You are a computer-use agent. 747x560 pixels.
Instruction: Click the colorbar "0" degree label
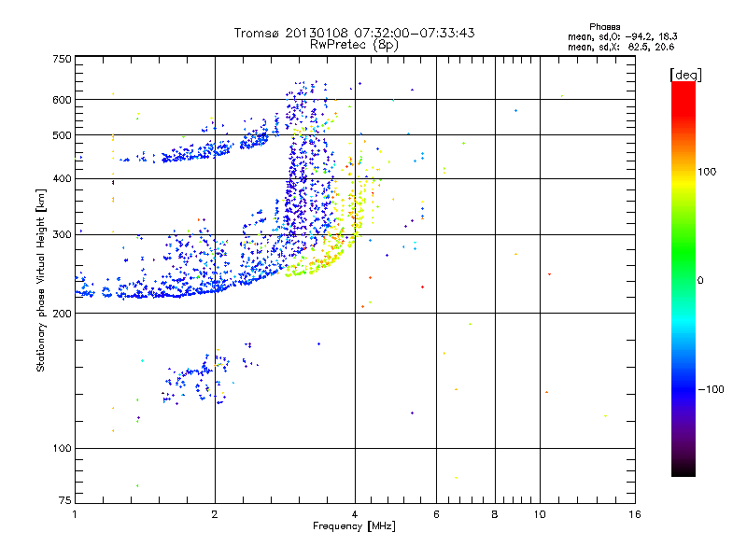click(700, 281)
